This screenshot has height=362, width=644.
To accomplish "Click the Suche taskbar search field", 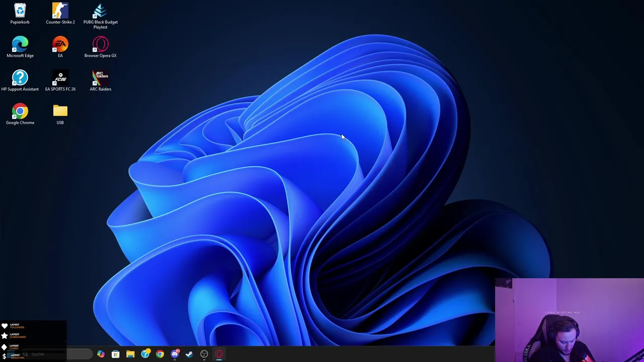I will pyautogui.click(x=56, y=354).
